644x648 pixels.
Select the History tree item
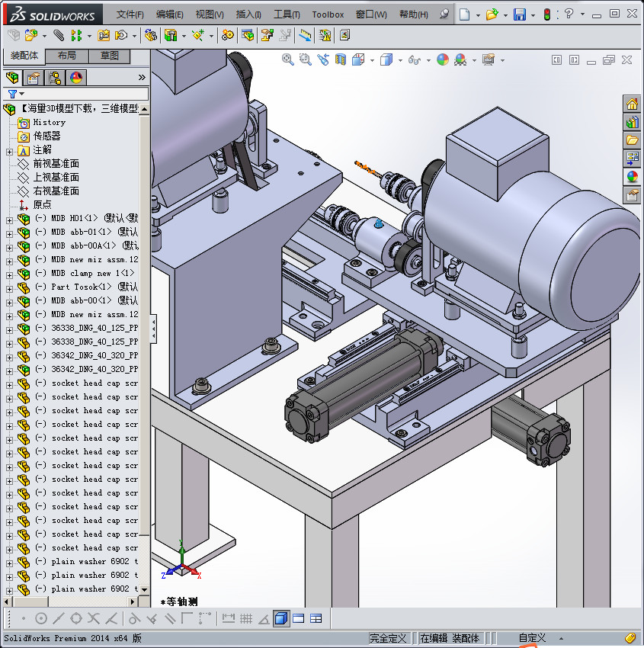pyautogui.click(x=49, y=122)
